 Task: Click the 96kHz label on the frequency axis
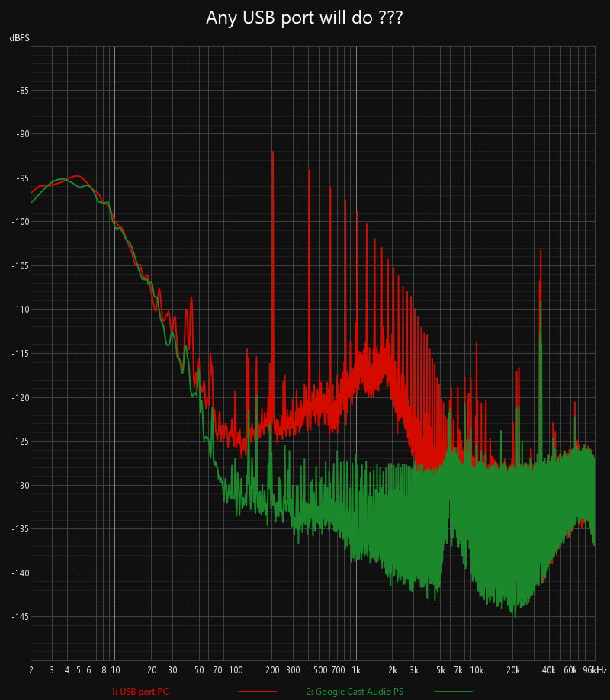[594, 670]
